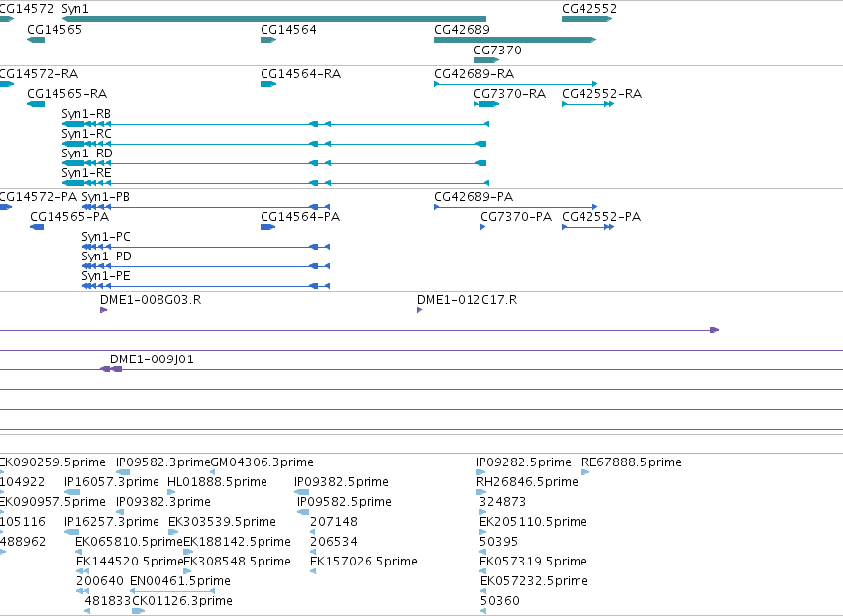This screenshot has width=843, height=616.
Task: Select the CG14565 gene glyph
Action: pos(36,40)
